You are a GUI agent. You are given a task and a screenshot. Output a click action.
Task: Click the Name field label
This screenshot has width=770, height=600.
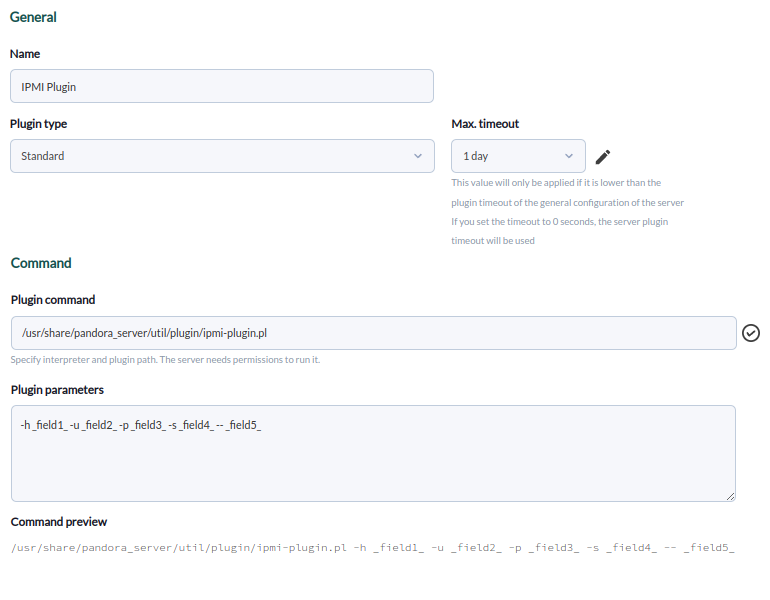tap(25, 54)
